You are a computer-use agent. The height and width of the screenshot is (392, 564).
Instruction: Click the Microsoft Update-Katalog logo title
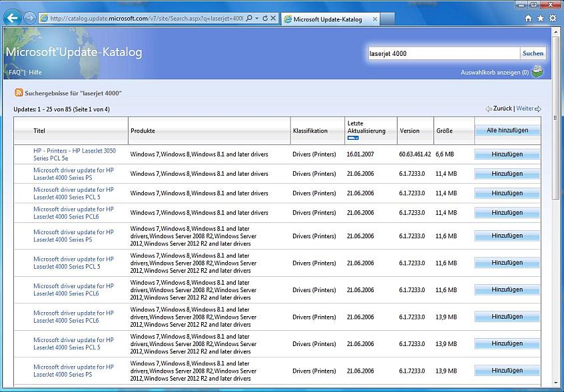(x=74, y=52)
